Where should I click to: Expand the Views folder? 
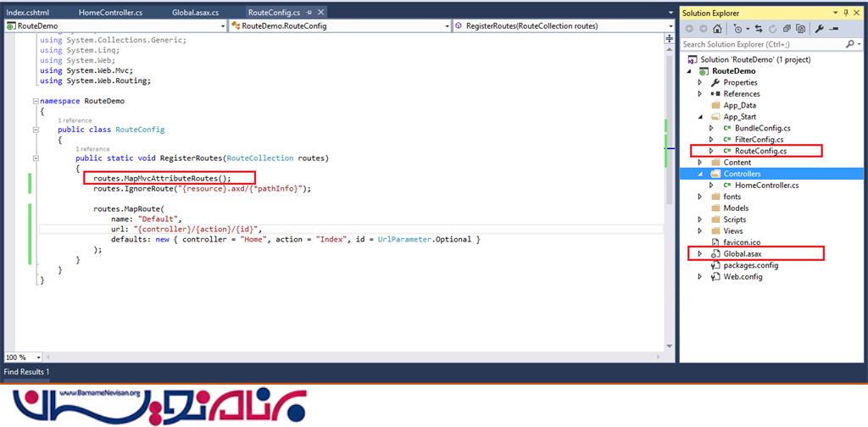coord(699,230)
